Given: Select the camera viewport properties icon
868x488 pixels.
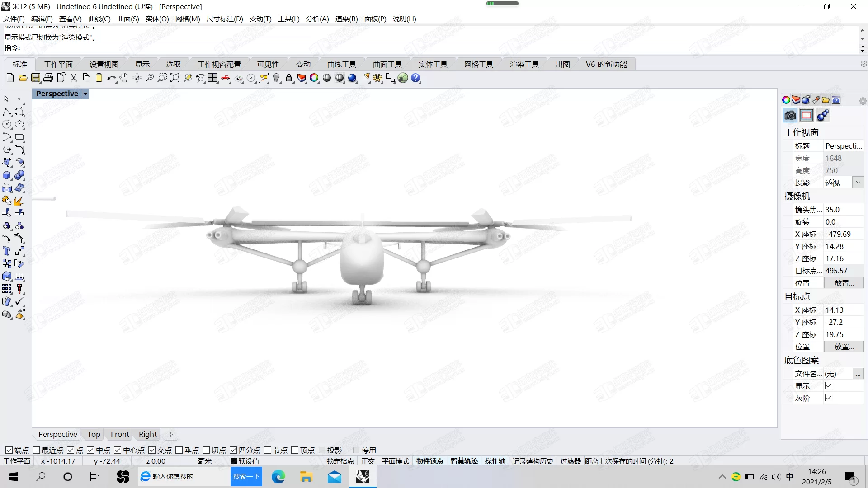Looking at the screenshot, I should [790, 116].
